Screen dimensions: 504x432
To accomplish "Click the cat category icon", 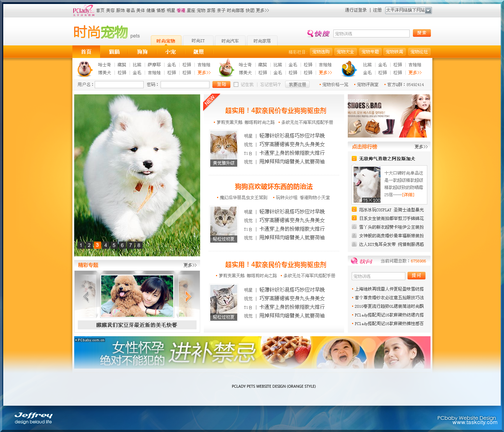I will click(x=226, y=68).
